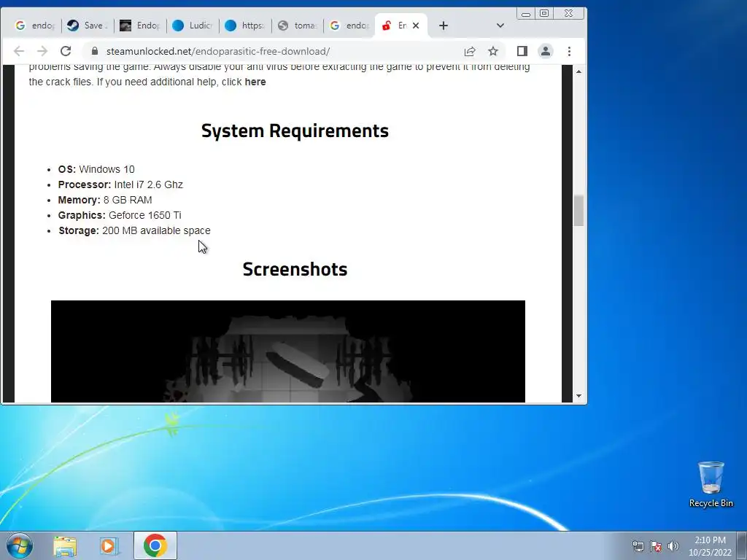Launch Windows Media Player from the taskbar
Screen dimensions: 747x560
click(109, 545)
